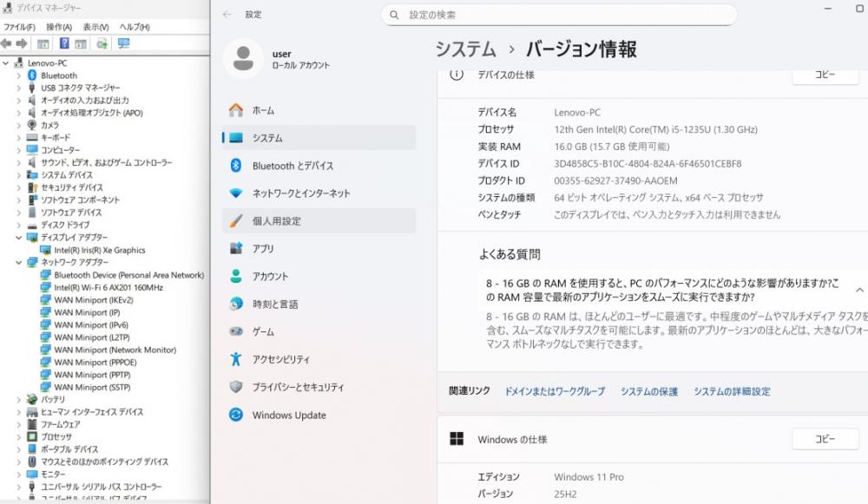Viewport: 868px width, 504px height.
Task: Click the back arrow in Device Manager toolbar
Action: [x=7, y=43]
